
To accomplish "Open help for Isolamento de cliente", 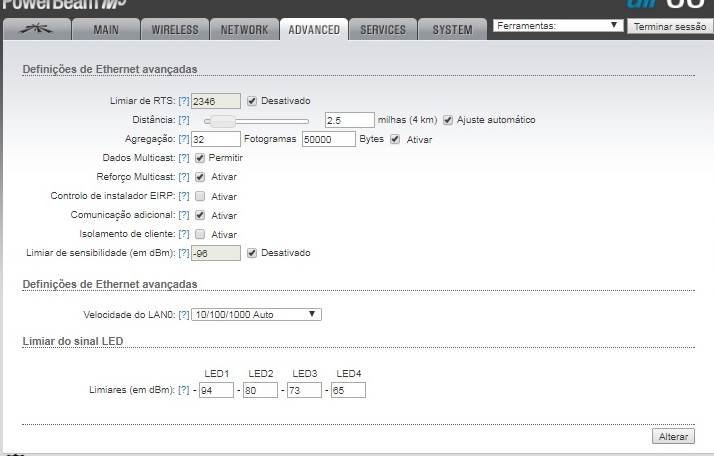I will 184,234.
